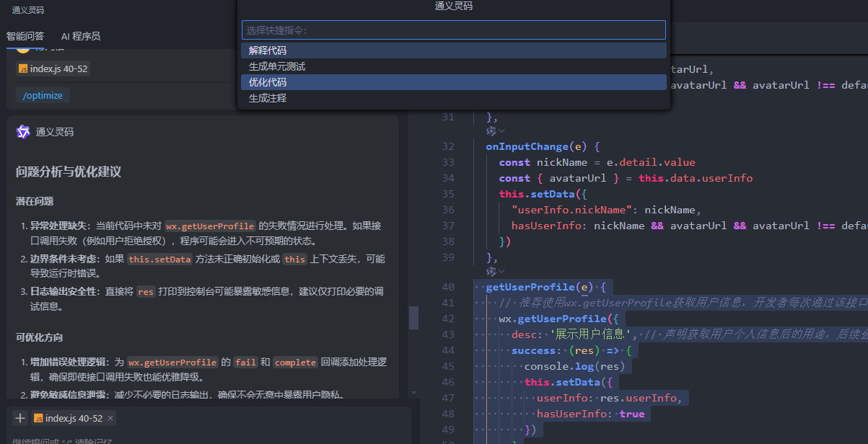The image size is (868, 444).
Task: Expand Lingma dropdown arrow above onInputChange
Action: click(501, 131)
